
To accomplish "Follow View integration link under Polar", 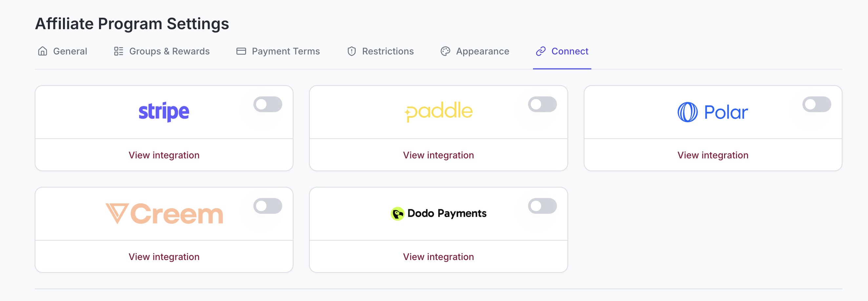I will click(713, 155).
